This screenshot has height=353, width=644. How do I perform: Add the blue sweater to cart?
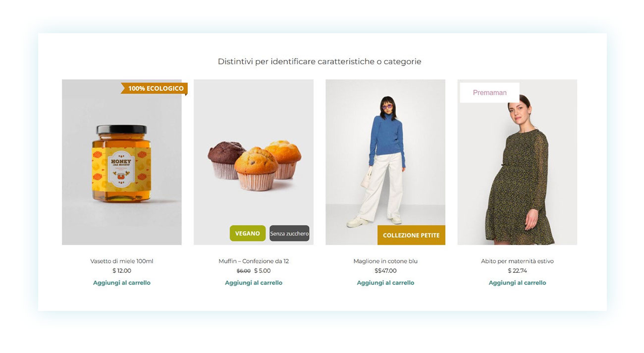(x=385, y=283)
